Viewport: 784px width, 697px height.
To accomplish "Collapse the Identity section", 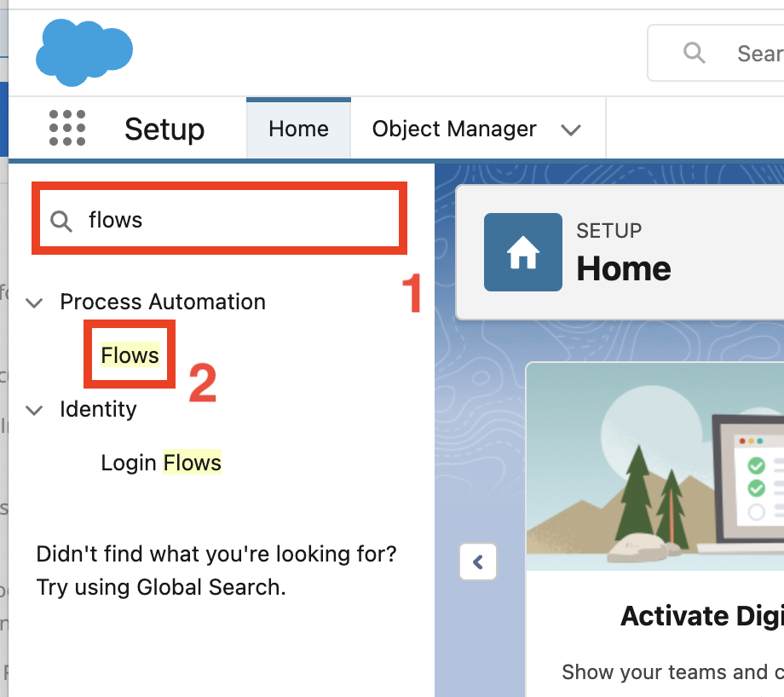I will (x=34, y=410).
